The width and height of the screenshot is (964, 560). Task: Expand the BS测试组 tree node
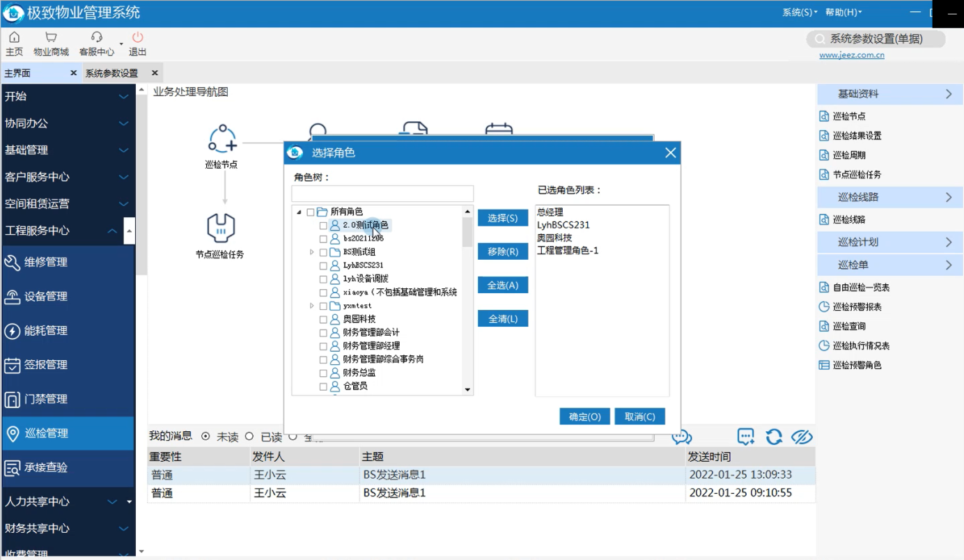click(x=311, y=252)
